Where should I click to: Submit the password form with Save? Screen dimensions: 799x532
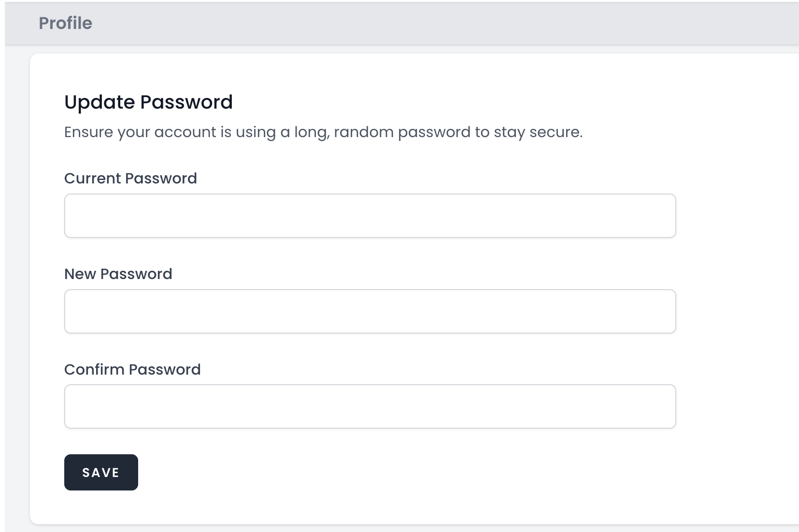pos(101,472)
